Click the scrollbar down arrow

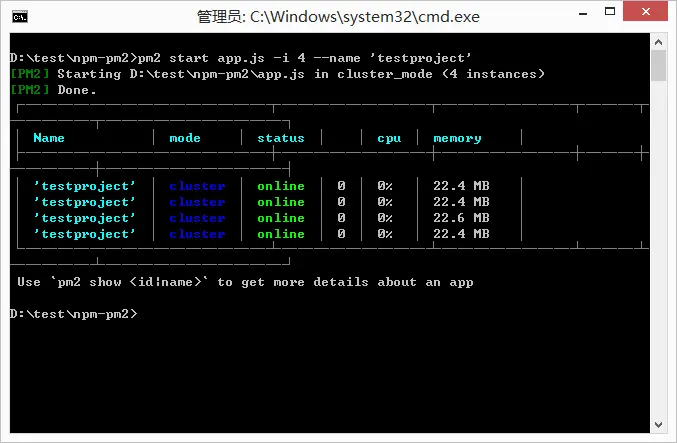658,425
